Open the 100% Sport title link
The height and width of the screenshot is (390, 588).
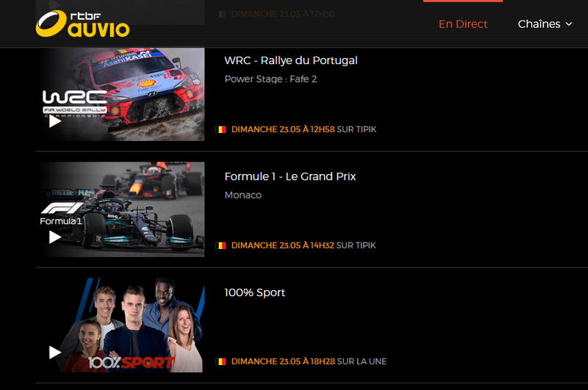255,292
